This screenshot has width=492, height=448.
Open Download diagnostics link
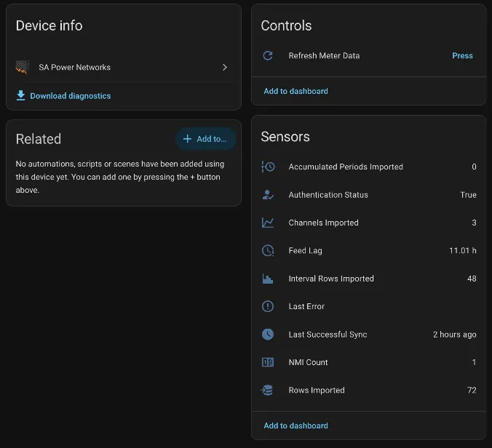71,96
